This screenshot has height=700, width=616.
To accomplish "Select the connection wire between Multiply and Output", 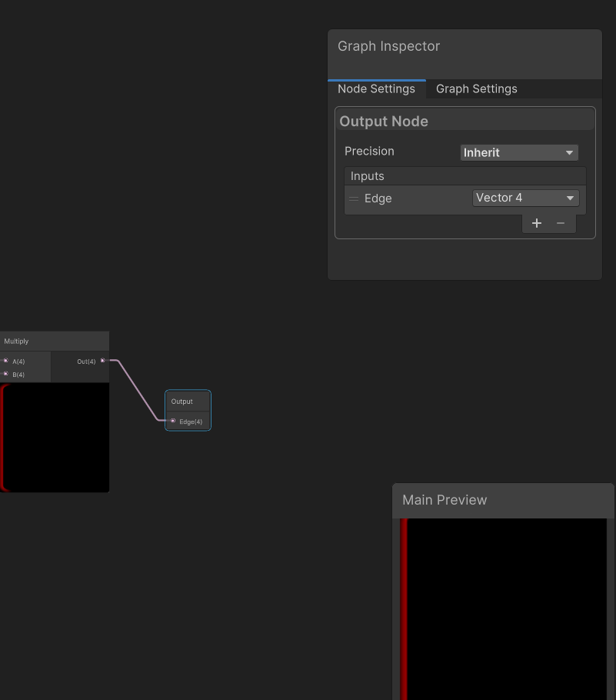I will pos(138,391).
